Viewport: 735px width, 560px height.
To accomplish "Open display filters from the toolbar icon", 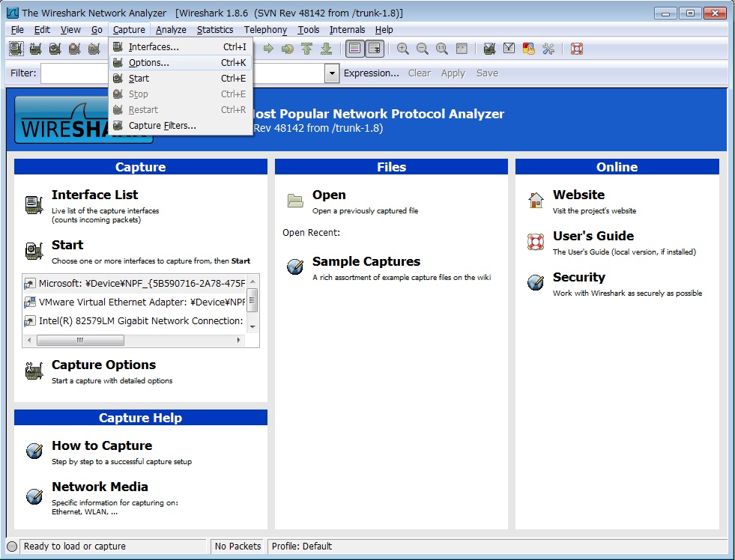I will coord(509,48).
